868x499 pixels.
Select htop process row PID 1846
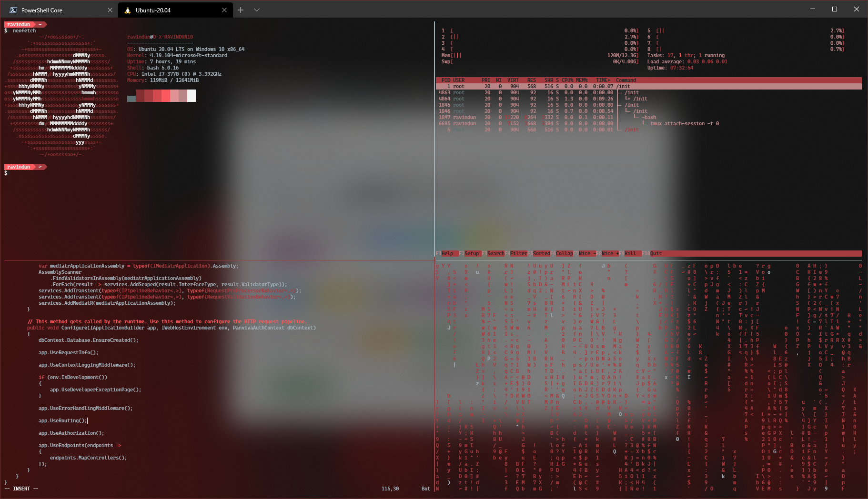(649, 111)
